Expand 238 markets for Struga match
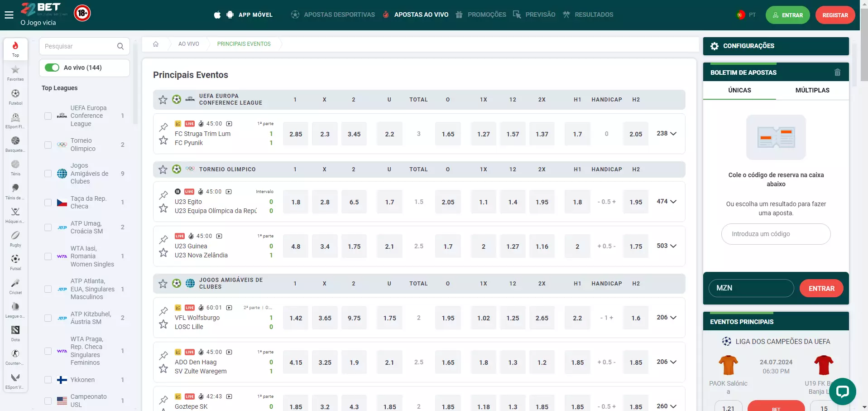Screen dimensions: 868x411 click(x=667, y=134)
